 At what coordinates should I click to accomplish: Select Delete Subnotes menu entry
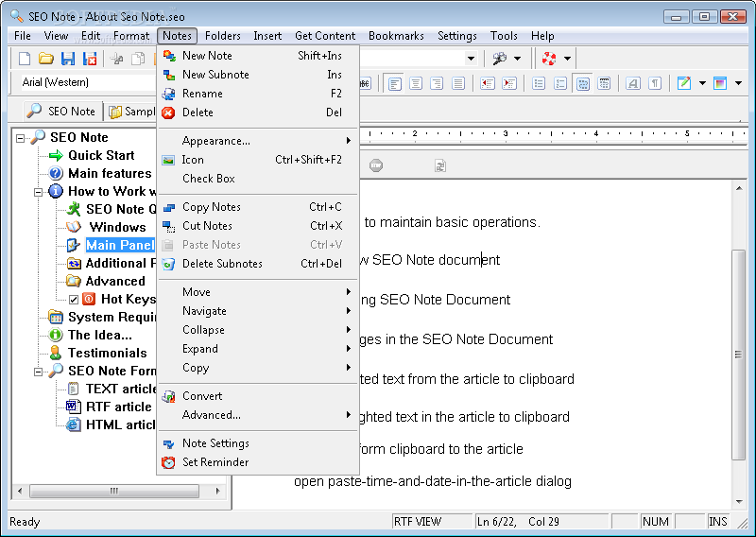pos(259,264)
